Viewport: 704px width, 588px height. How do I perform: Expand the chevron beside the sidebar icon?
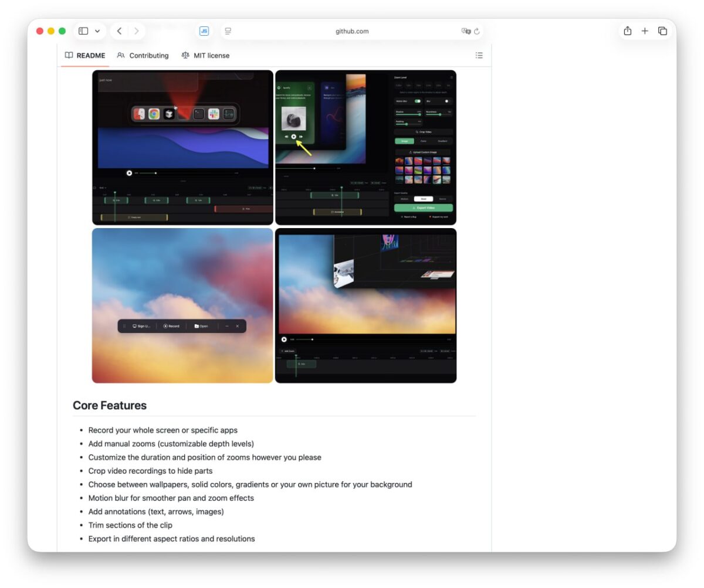(97, 31)
